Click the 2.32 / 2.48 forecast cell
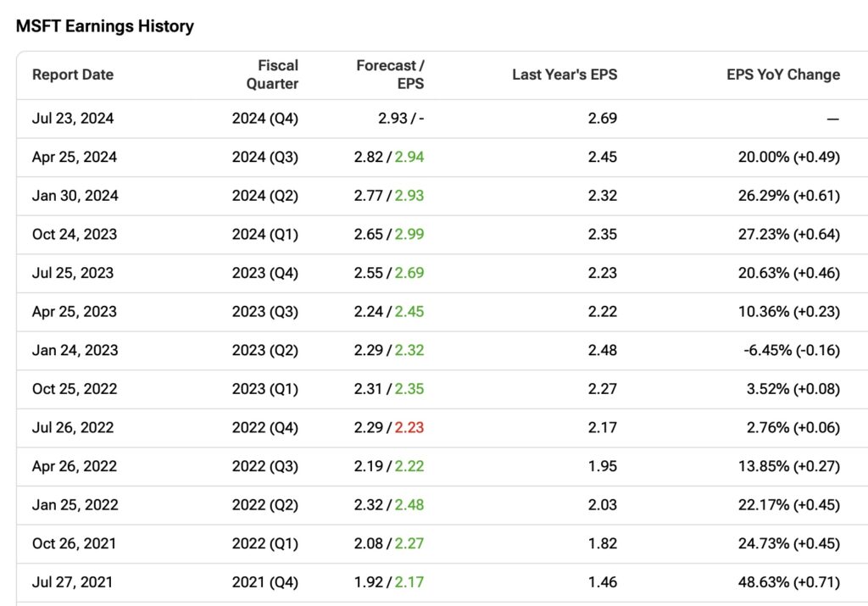Viewport: 868px width, 606px height. click(x=389, y=505)
